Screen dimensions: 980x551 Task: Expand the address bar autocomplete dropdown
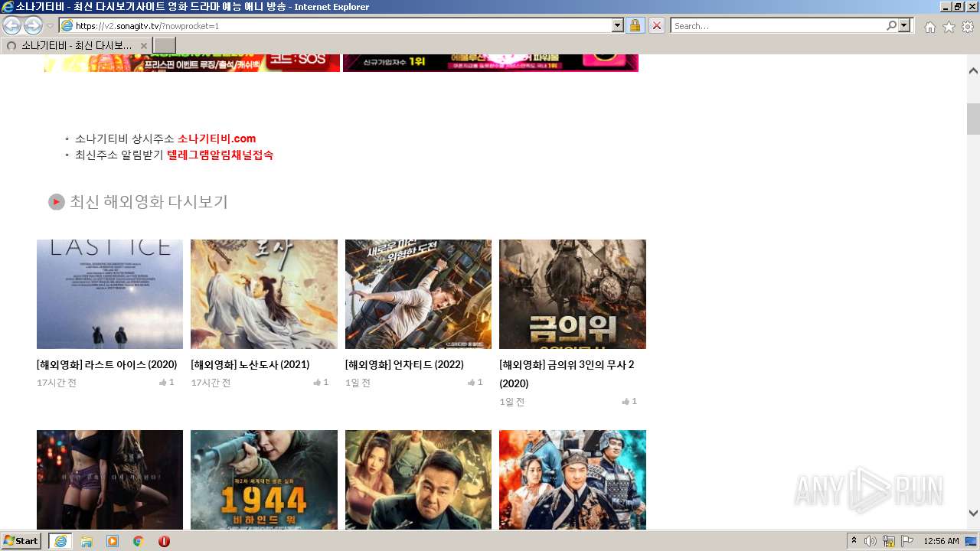coord(618,26)
